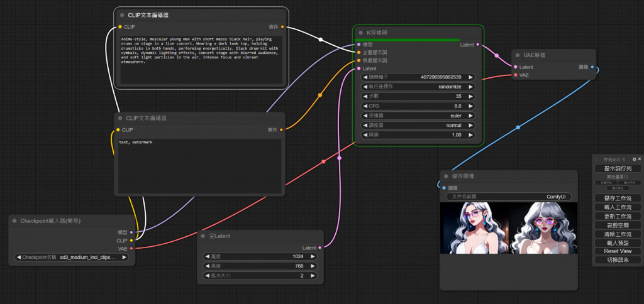Click right arrow of Checkpoint名稱 selector

(124, 258)
